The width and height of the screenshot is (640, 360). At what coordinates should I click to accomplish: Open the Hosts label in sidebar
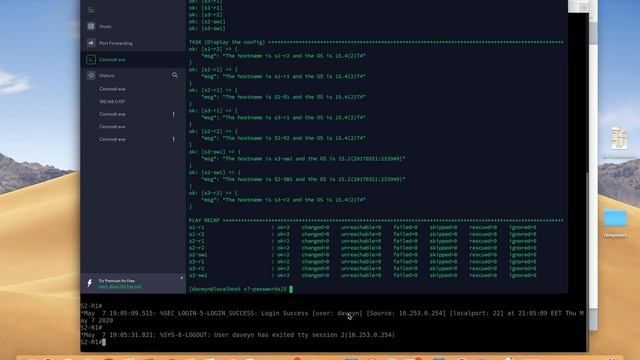[105, 27]
